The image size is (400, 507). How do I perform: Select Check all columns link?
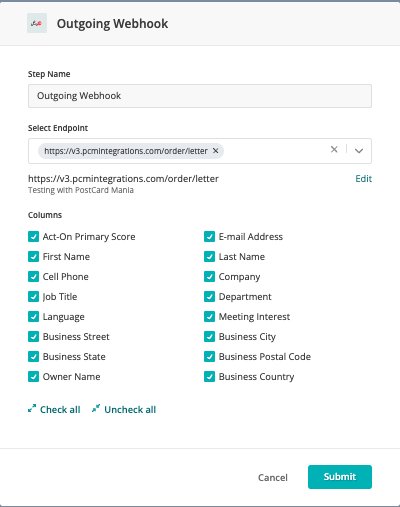pyautogui.click(x=60, y=409)
